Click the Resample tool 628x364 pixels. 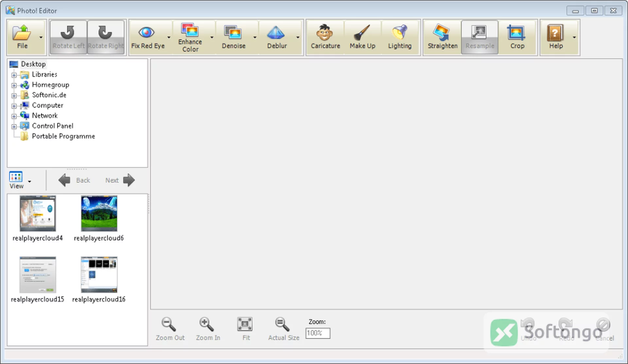[480, 37]
